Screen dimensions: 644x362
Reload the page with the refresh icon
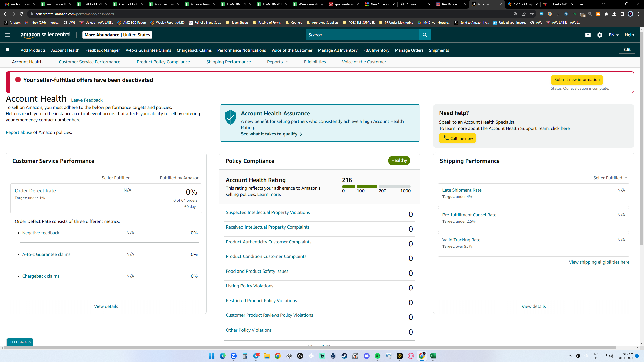[22, 14]
